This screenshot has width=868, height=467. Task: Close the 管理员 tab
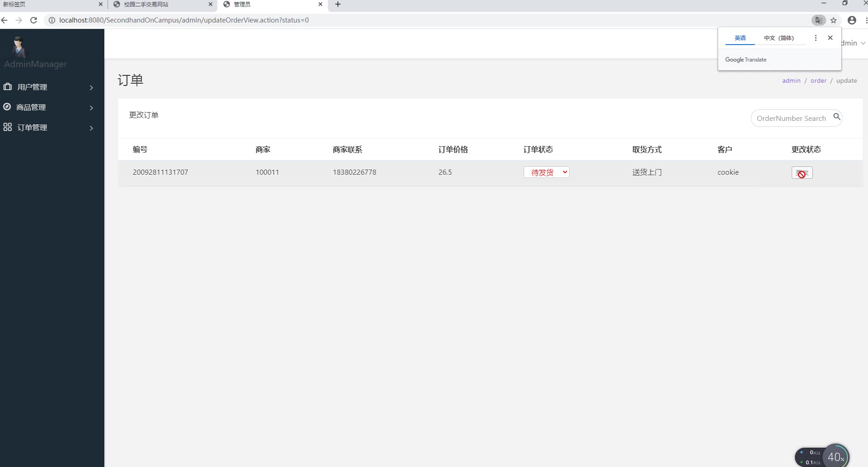[x=320, y=4]
